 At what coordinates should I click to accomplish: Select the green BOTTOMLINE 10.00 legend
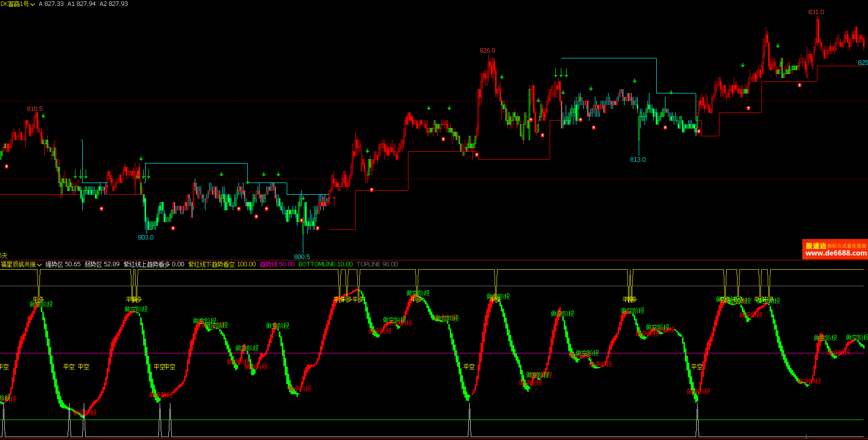325,264
